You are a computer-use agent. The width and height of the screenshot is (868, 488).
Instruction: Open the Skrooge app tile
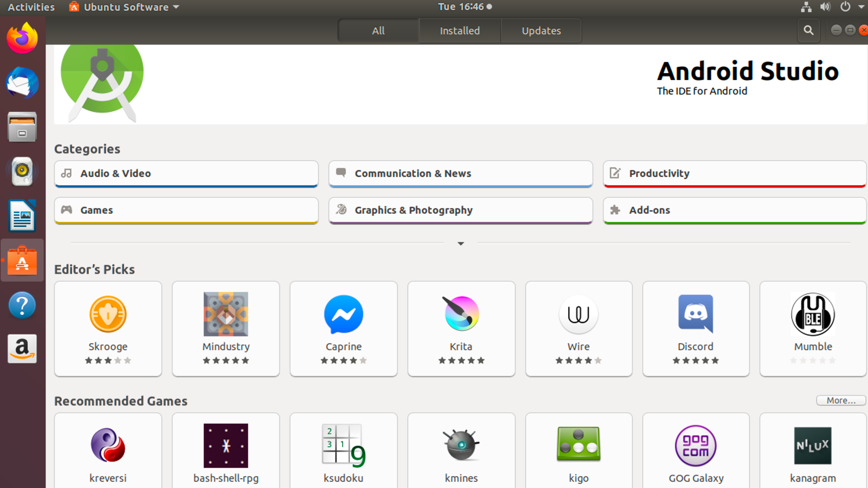(x=108, y=328)
